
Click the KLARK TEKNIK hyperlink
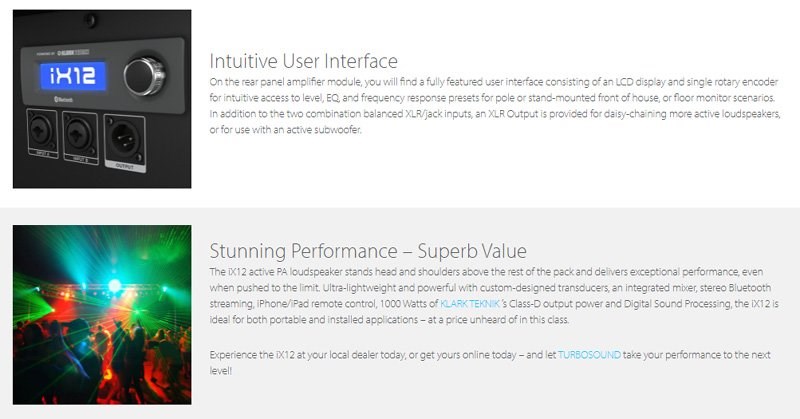point(469,304)
